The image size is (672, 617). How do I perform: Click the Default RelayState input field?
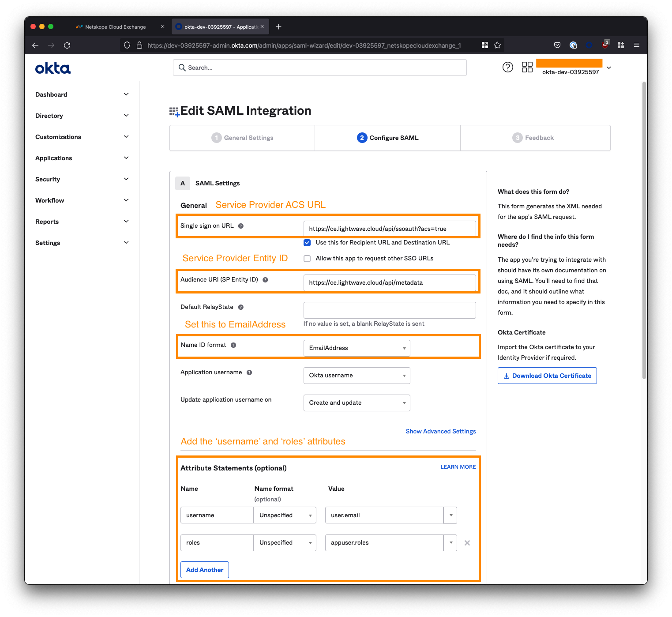click(x=390, y=310)
